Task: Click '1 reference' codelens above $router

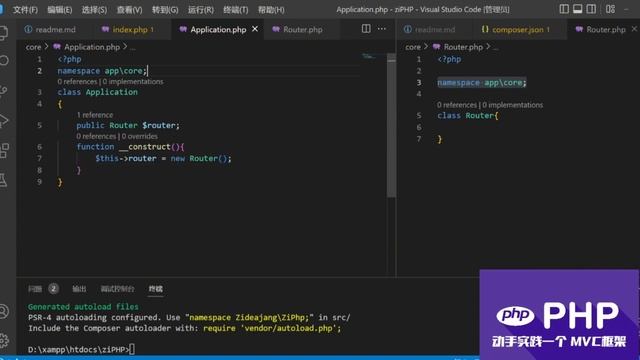Action: (x=95, y=115)
